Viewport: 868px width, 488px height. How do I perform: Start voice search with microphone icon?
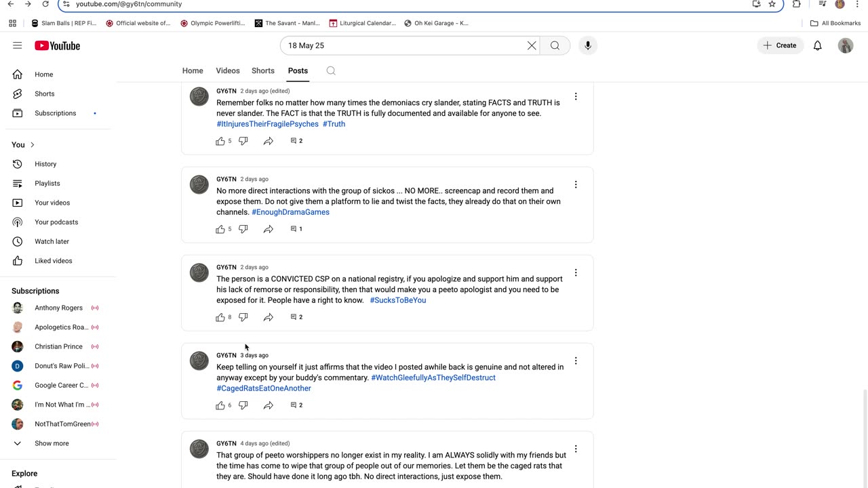click(588, 45)
